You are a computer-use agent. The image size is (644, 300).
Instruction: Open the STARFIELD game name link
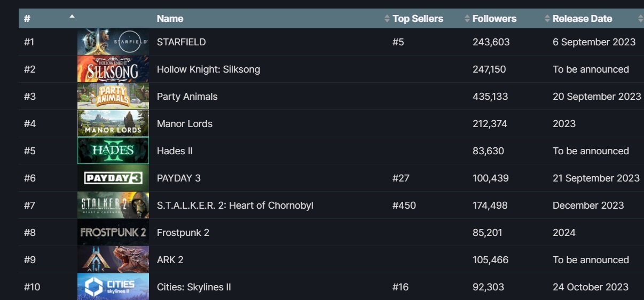coord(181,42)
